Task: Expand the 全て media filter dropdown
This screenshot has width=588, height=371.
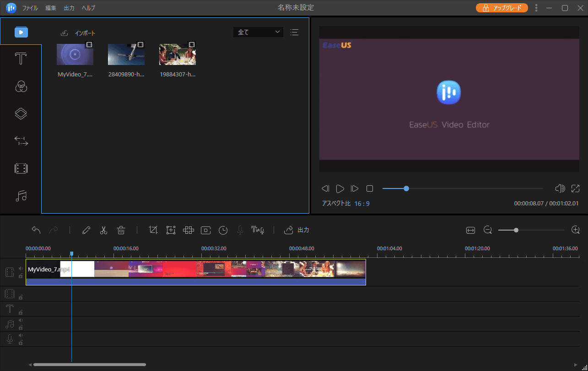Action: pyautogui.click(x=258, y=32)
